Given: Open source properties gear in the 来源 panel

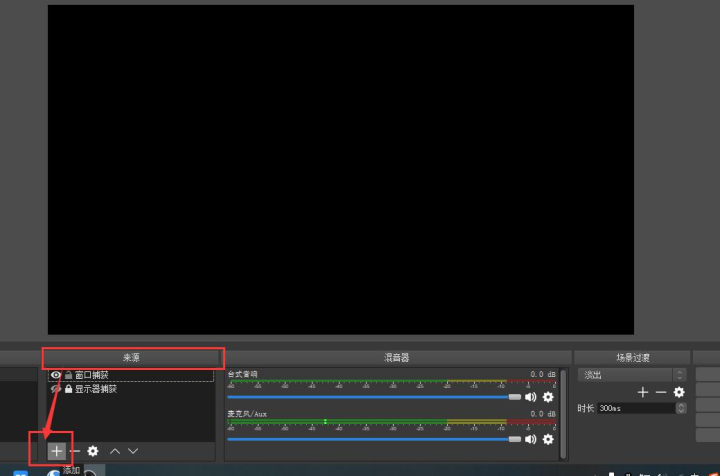Looking at the screenshot, I should pos(93,451).
